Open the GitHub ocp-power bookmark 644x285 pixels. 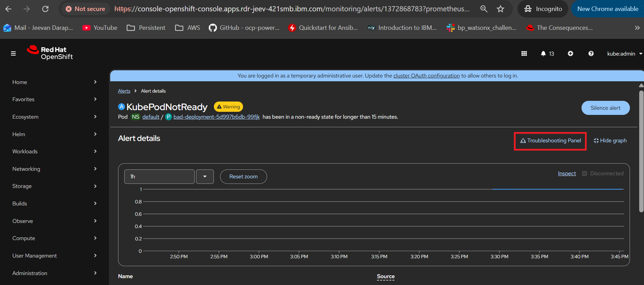244,28
